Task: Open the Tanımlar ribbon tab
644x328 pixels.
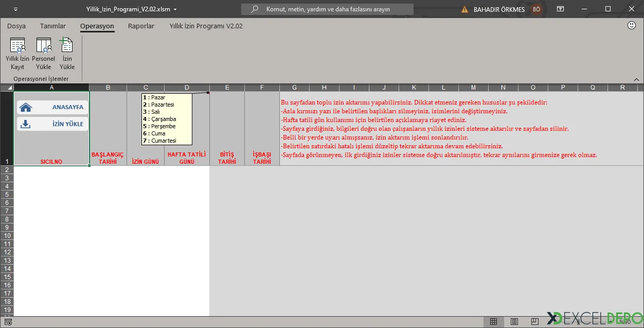Action: [x=53, y=26]
